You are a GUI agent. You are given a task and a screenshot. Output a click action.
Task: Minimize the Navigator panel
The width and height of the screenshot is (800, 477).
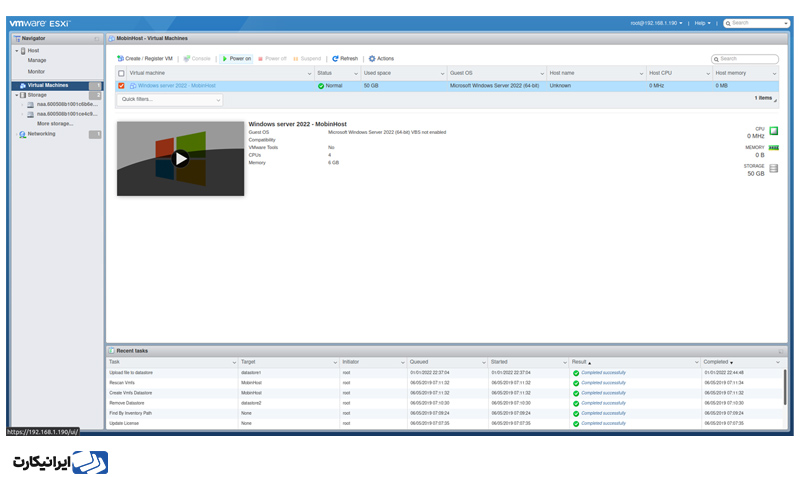click(96, 39)
